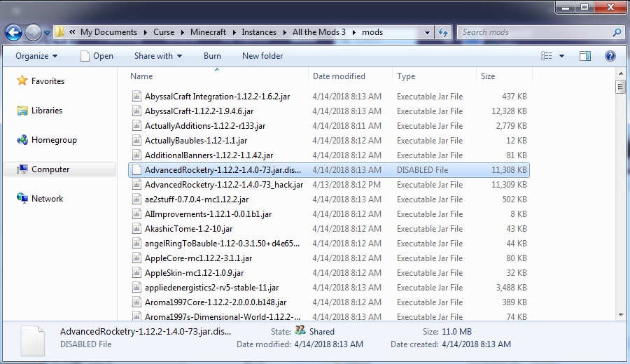Select AdvancedRocketry-1.12.2-1.4.0-73_hack.jar file name
The height and width of the screenshot is (364, 630).
click(224, 185)
